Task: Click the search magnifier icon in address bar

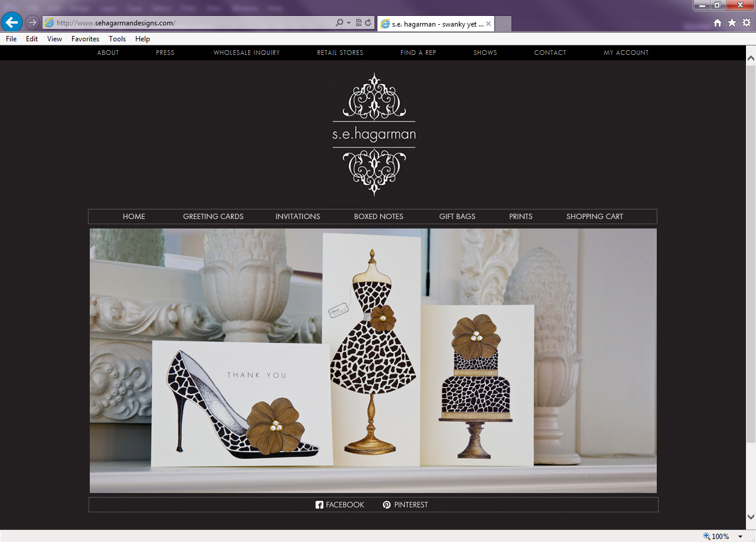Action: [x=340, y=23]
